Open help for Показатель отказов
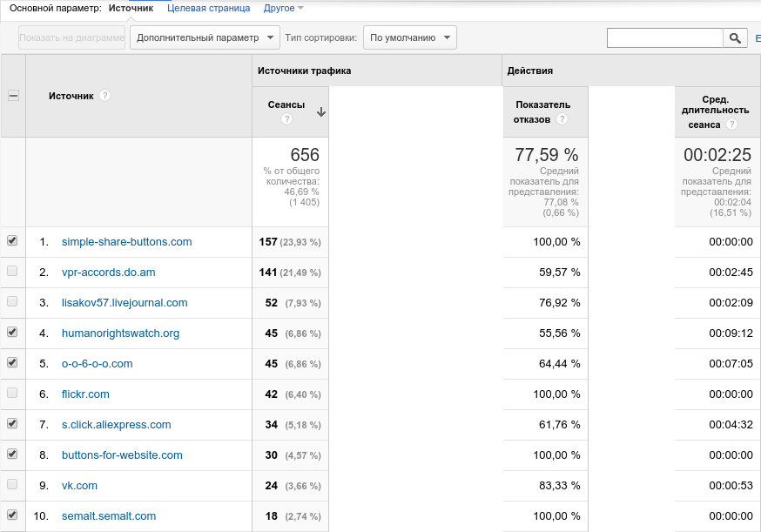The width and height of the screenshot is (761, 532). coord(562,119)
